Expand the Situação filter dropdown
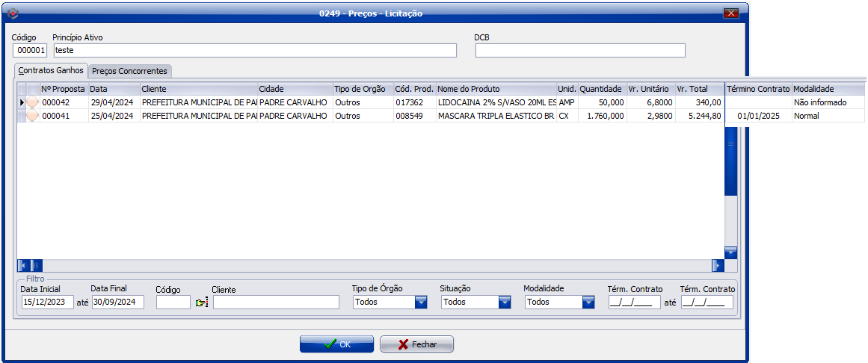Viewport: 868px width, 363px height. [504, 302]
